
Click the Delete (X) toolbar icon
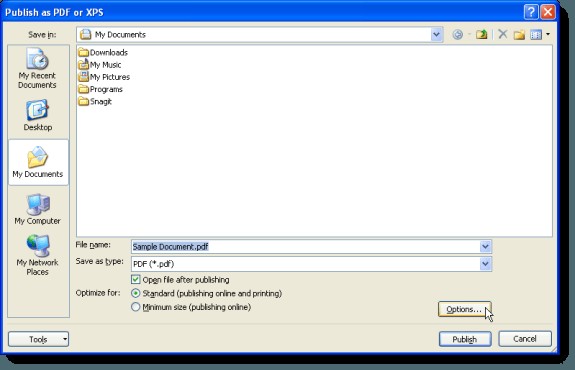click(503, 34)
